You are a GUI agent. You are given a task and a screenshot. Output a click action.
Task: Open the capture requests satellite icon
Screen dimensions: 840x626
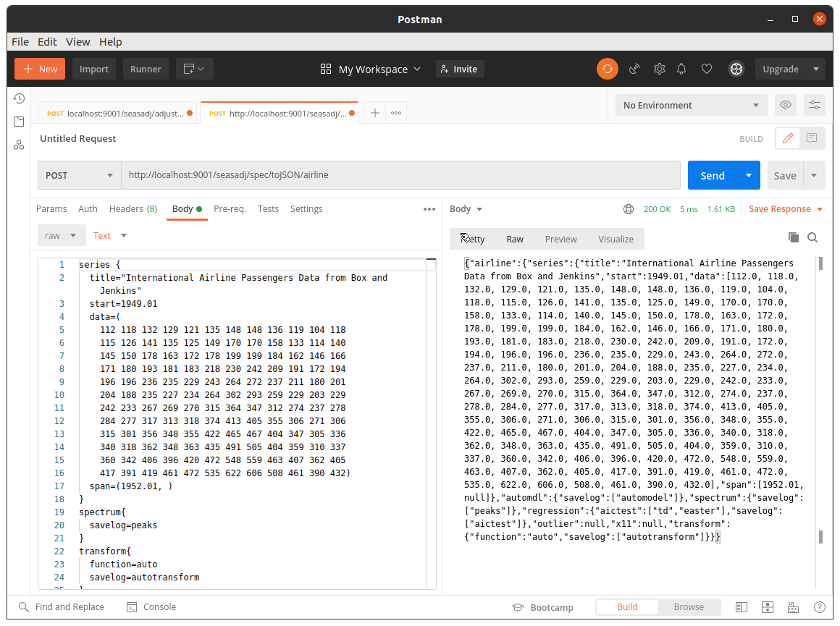[635, 69]
